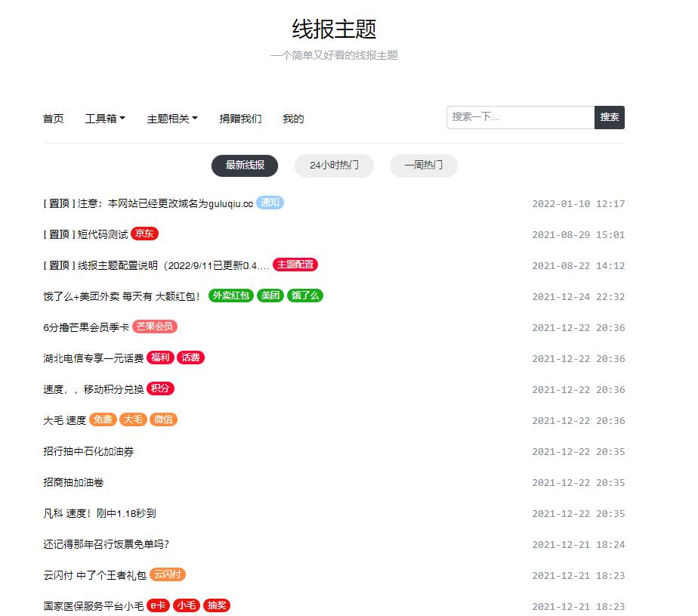Click the red e卡 tag

pyautogui.click(x=158, y=605)
